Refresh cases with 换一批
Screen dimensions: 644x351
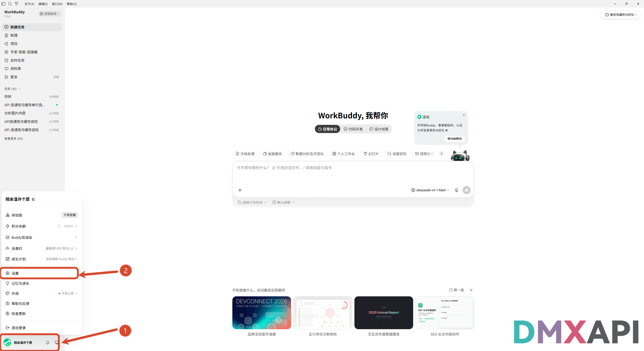(457, 290)
